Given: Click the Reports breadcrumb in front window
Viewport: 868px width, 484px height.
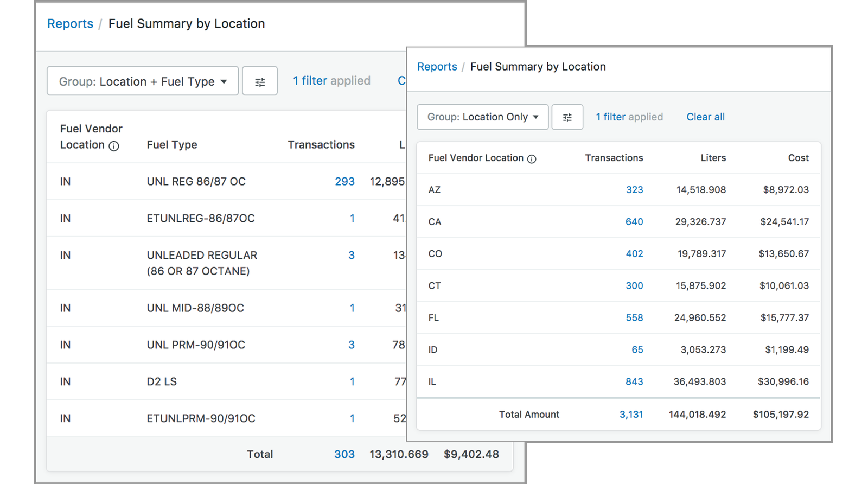Looking at the screenshot, I should [x=437, y=67].
